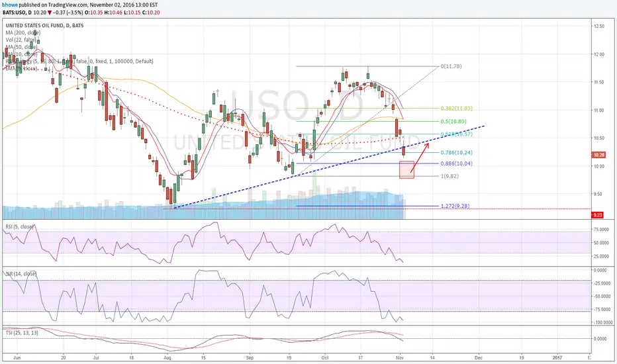Click the RSI Strategy indicator legend line

[79, 62]
